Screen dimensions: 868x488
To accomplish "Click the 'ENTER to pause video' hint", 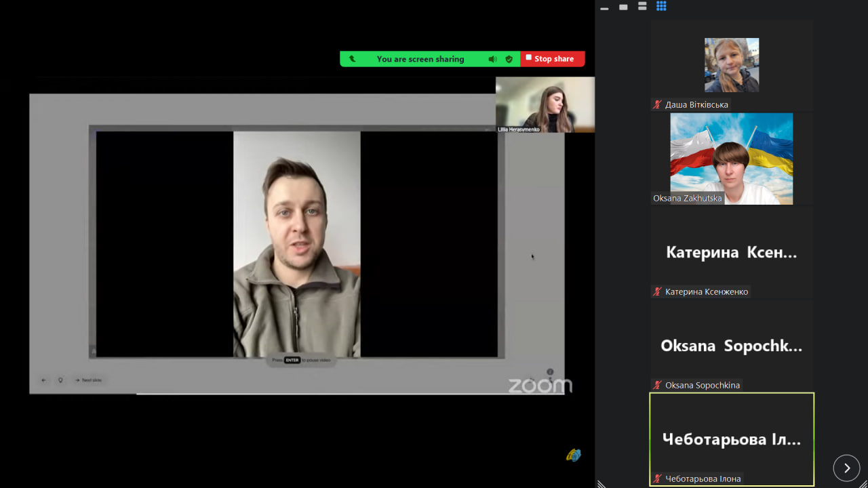I will click(x=301, y=360).
